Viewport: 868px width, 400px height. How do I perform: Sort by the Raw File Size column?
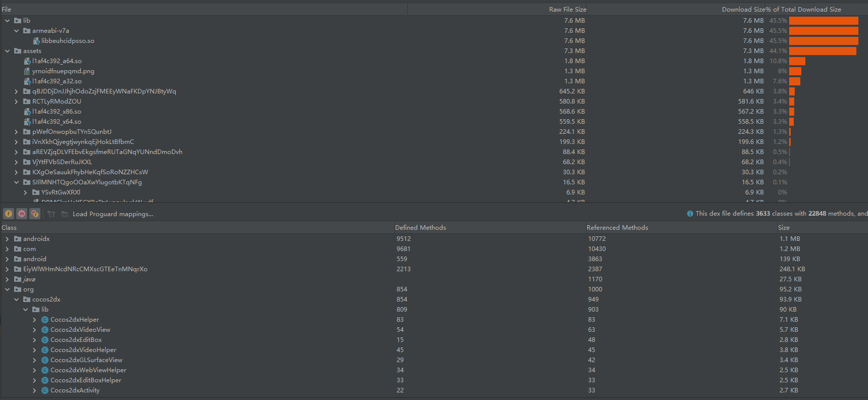point(567,10)
